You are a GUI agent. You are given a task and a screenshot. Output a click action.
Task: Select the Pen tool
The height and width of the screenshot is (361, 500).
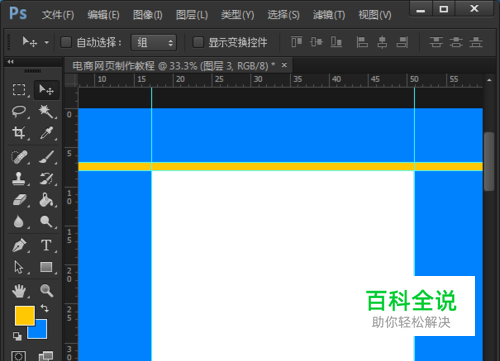pyautogui.click(x=19, y=245)
